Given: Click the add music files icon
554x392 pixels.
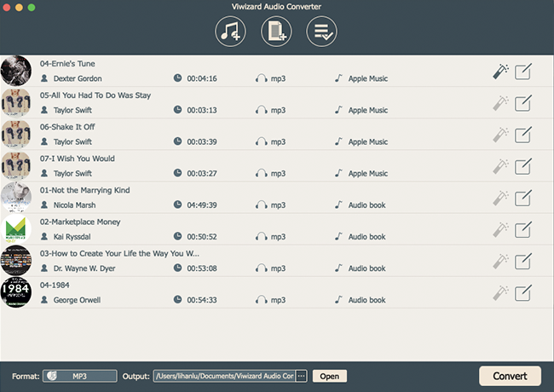Looking at the screenshot, I should coord(230,32).
